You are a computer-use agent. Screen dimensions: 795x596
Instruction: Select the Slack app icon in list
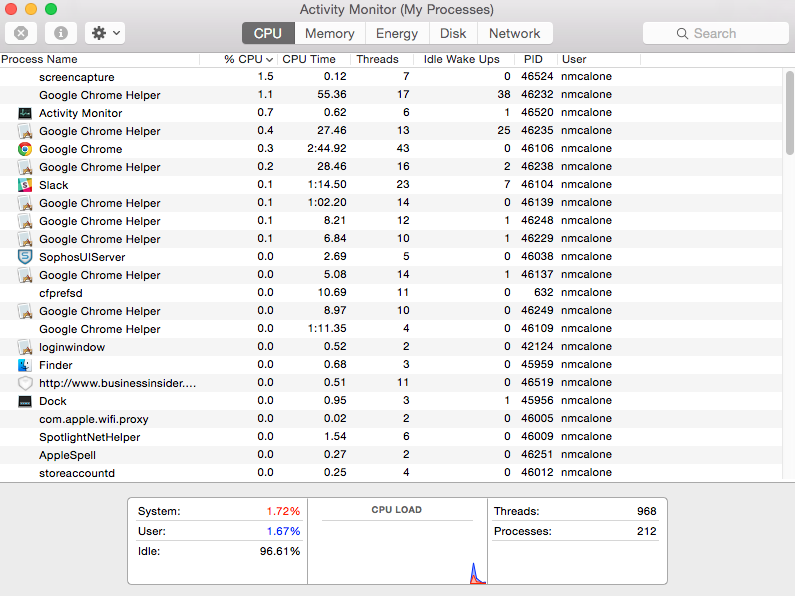25,185
